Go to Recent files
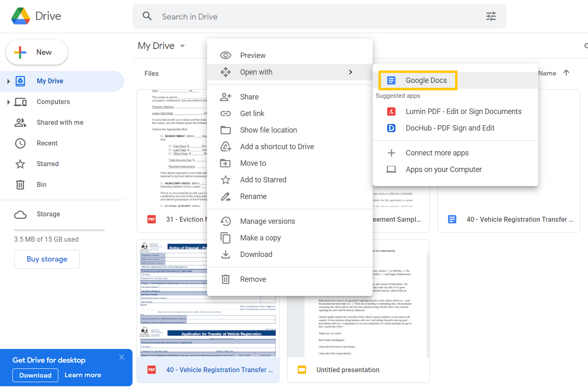Viewport: 588px width, 390px height. (62, 143)
